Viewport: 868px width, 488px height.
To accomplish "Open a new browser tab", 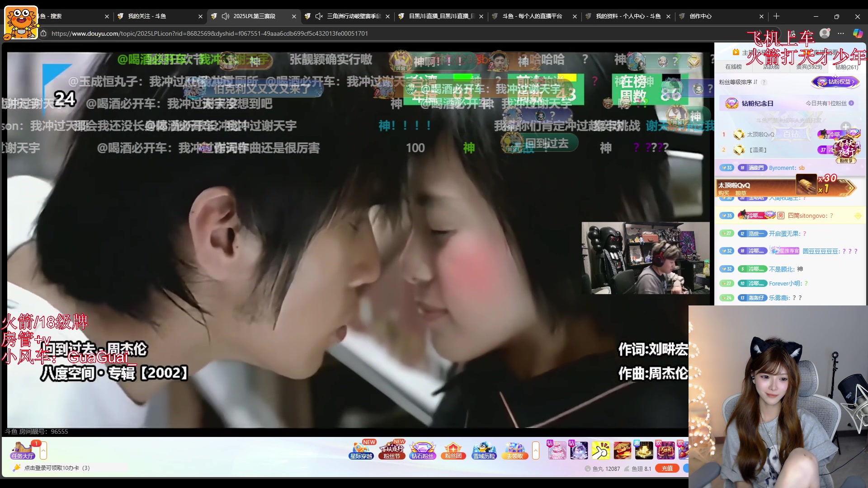I will [x=776, y=16].
